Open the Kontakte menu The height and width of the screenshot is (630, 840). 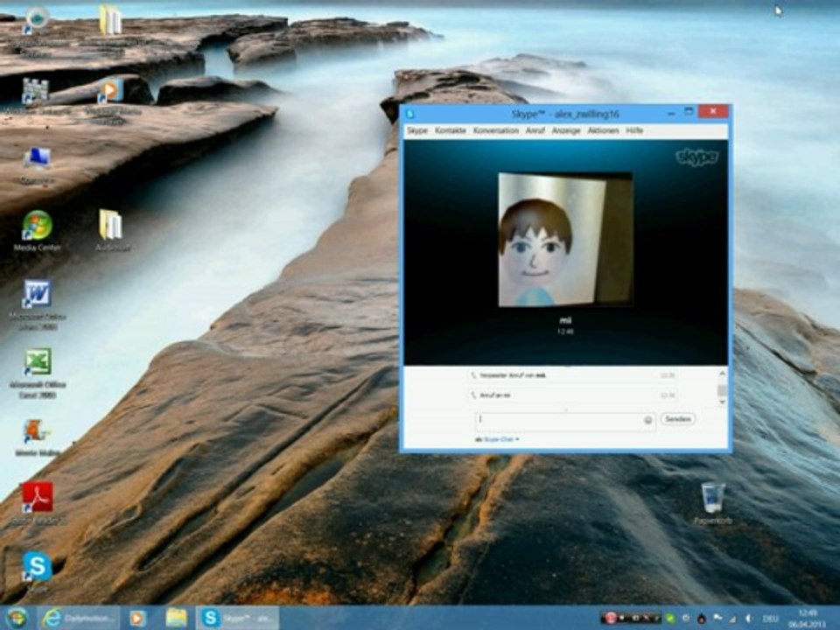pos(450,130)
